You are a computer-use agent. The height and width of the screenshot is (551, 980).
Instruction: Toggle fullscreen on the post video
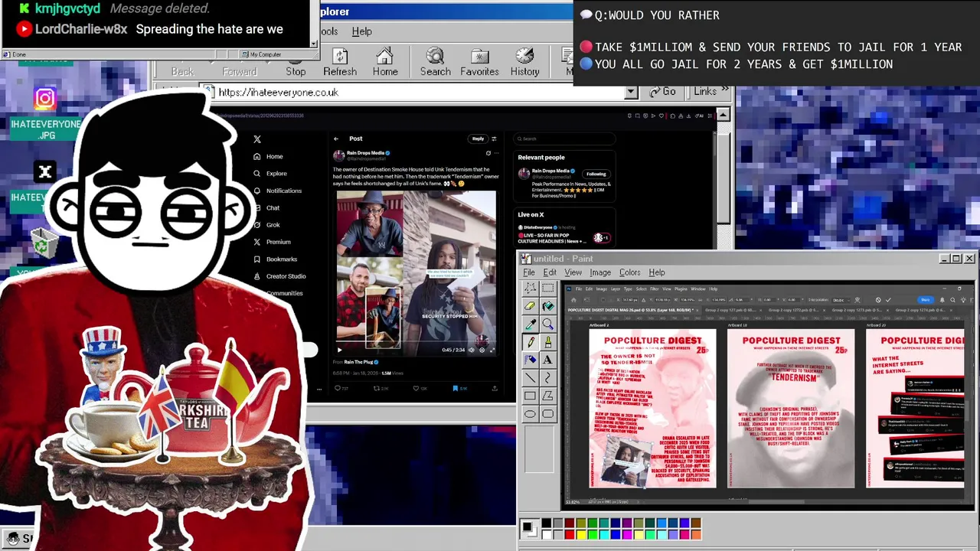[492, 350]
